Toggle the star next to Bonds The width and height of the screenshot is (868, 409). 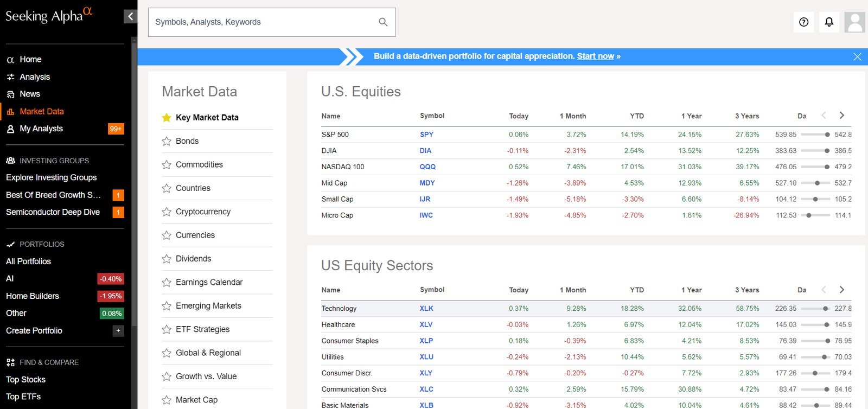(x=167, y=141)
